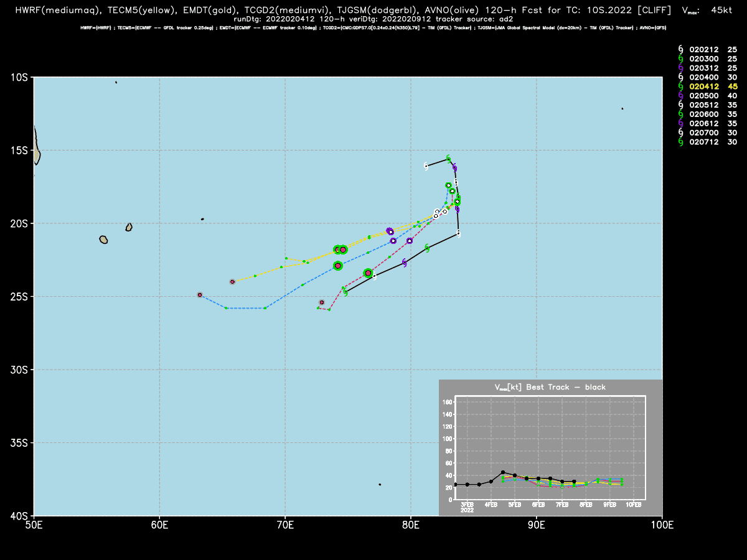Screen dimensions: 747x560
Task: Click the 5FEB label on the inset chart
Action: point(514,504)
